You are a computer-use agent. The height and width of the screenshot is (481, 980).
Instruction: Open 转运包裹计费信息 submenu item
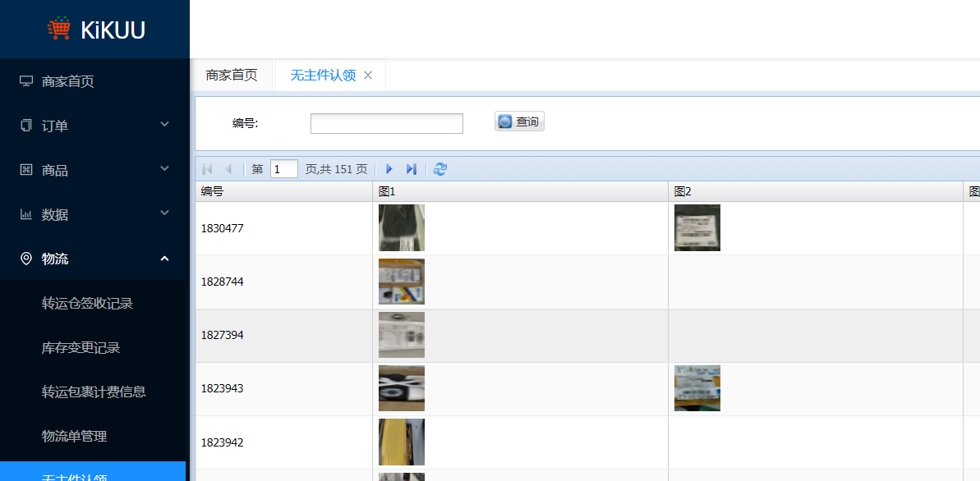click(94, 392)
